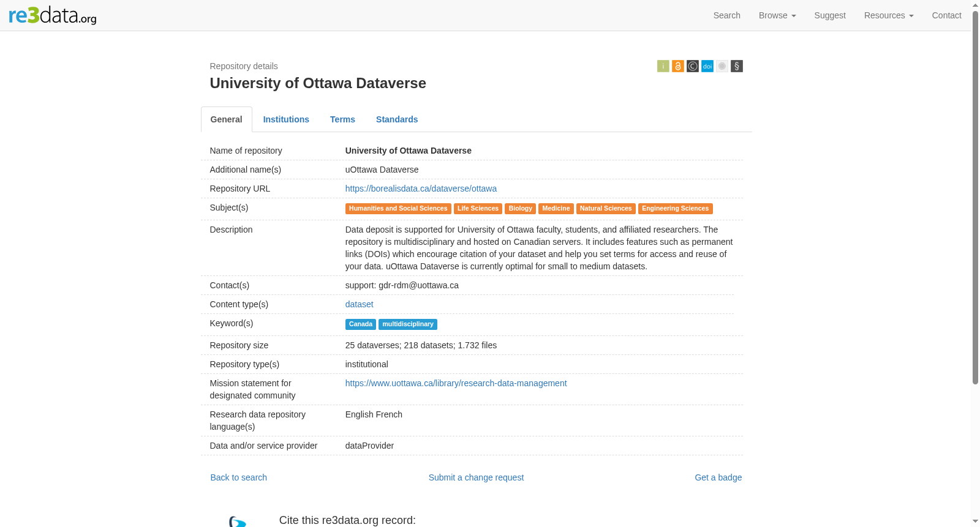Click the copyright license badge icon
This screenshot has width=980, height=527.
693,66
